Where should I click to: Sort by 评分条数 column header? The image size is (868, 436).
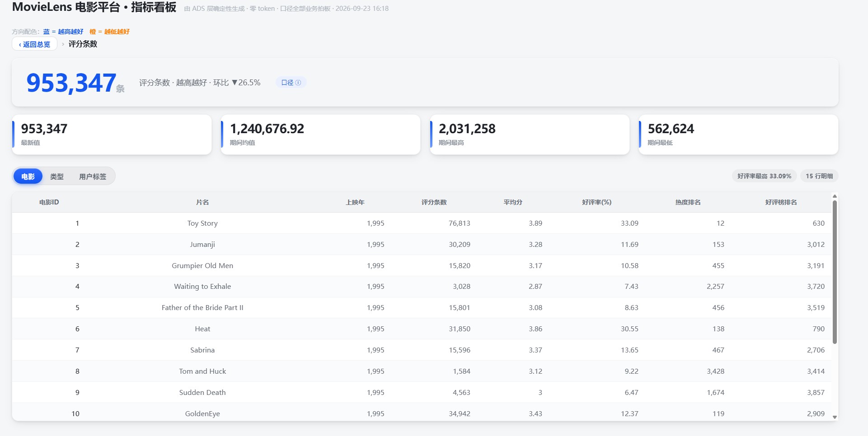coord(434,202)
